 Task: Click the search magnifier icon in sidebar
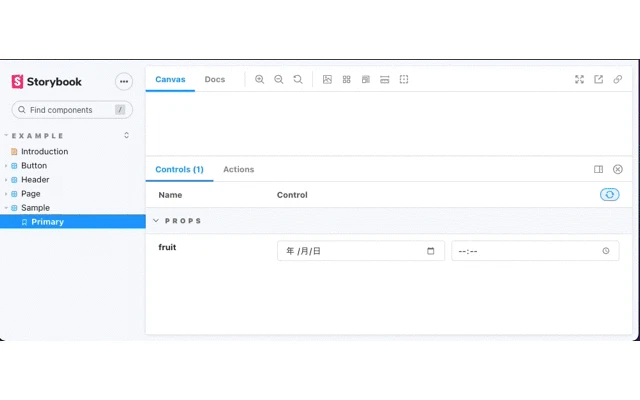pyautogui.click(x=22, y=110)
